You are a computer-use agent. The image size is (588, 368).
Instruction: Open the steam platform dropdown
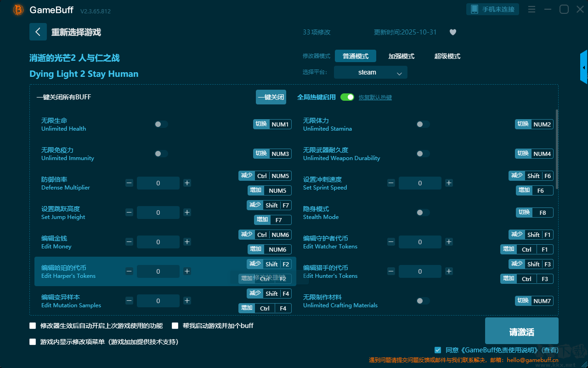[x=371, y=72]
